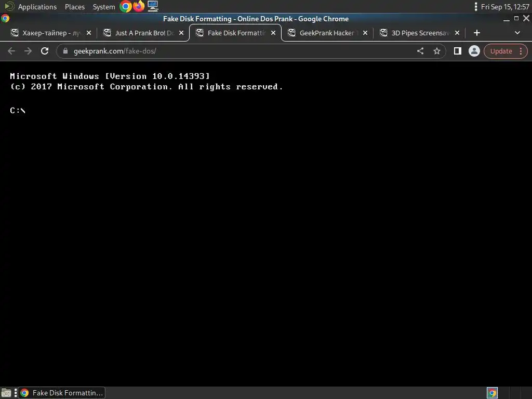
Task: Toggle the side panel
Action: coord(457,51)
